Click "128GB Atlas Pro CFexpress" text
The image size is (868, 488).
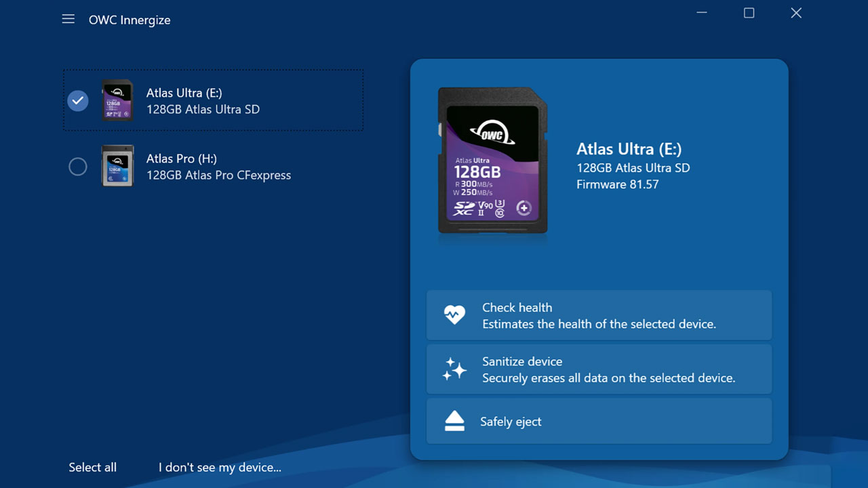[218, 175]
